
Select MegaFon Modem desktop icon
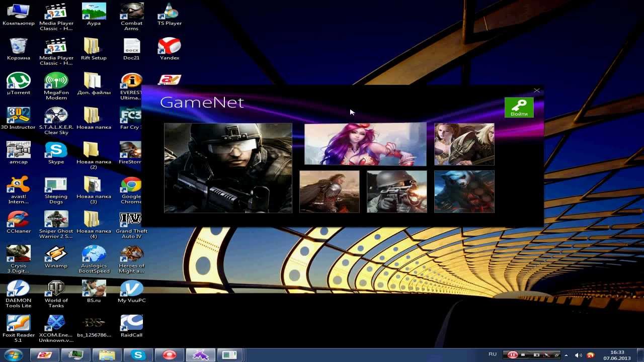[56, 86]
